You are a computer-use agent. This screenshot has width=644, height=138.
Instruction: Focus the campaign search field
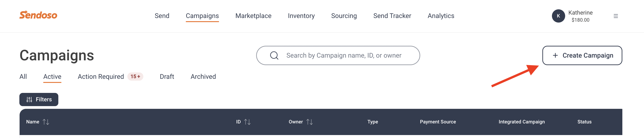click(x=338, y=56)
